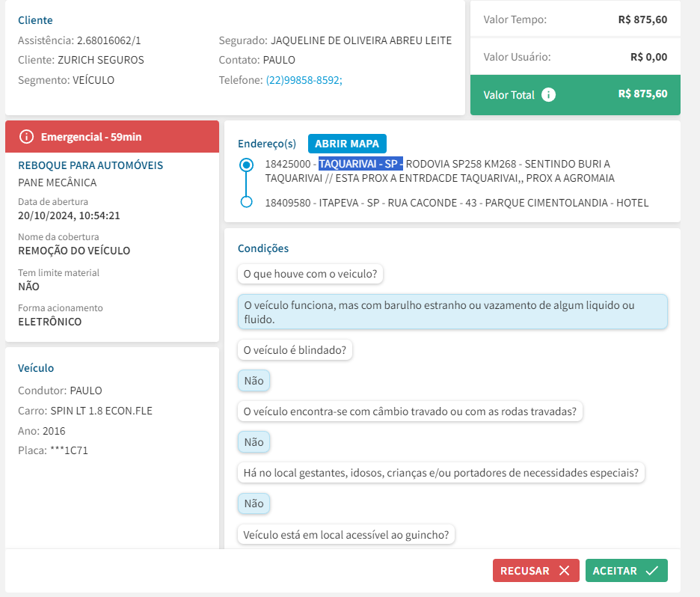The height and width of the screenshot is (597, 700).
Task: Click the REBOQUE PARA AUTOMÓVEIS service title
Action: (x=90, y=165)
